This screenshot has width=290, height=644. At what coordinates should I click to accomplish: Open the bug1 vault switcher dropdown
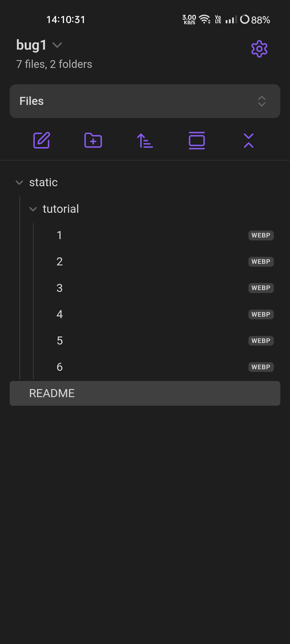pos(39,45)
